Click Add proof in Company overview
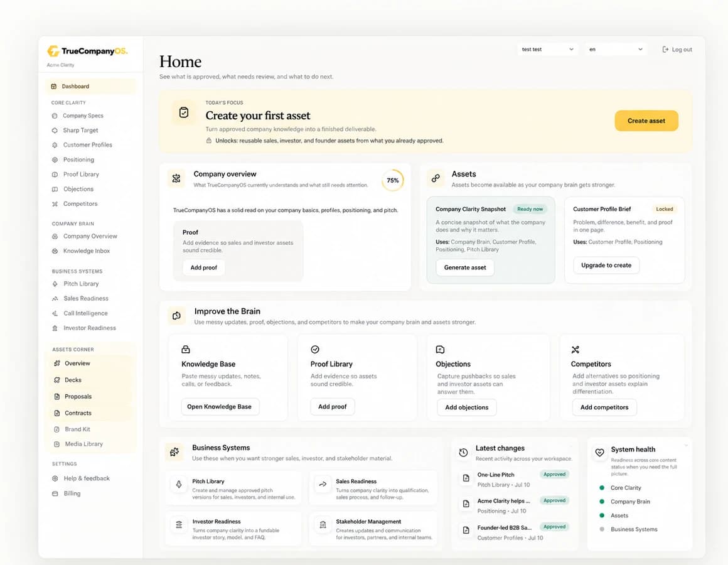 (204, 268)
